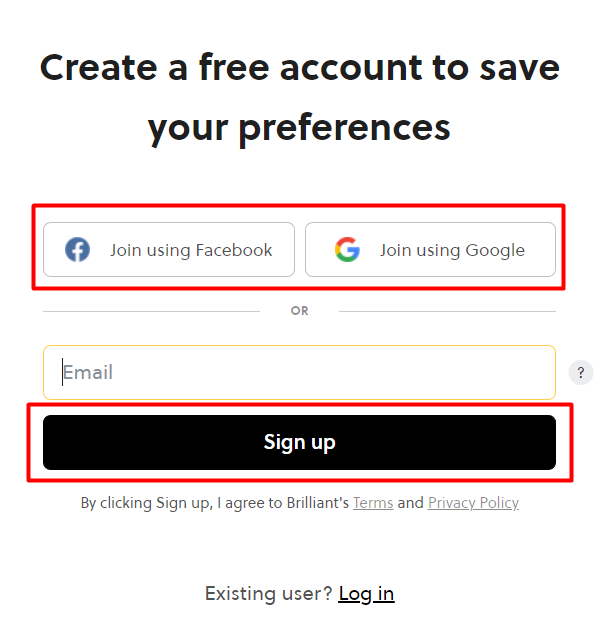View the Privacy Policy link
The image size is (607, 631).
(x=473, y=503)
